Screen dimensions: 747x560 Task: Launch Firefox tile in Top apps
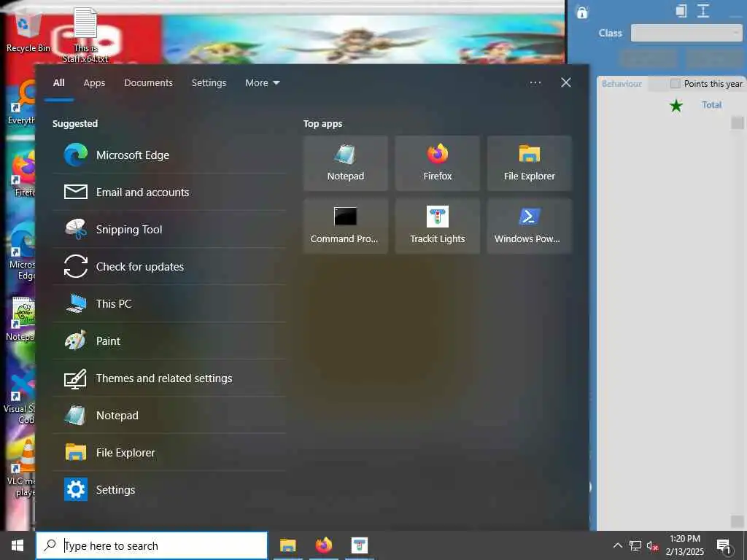pos(438,163)
